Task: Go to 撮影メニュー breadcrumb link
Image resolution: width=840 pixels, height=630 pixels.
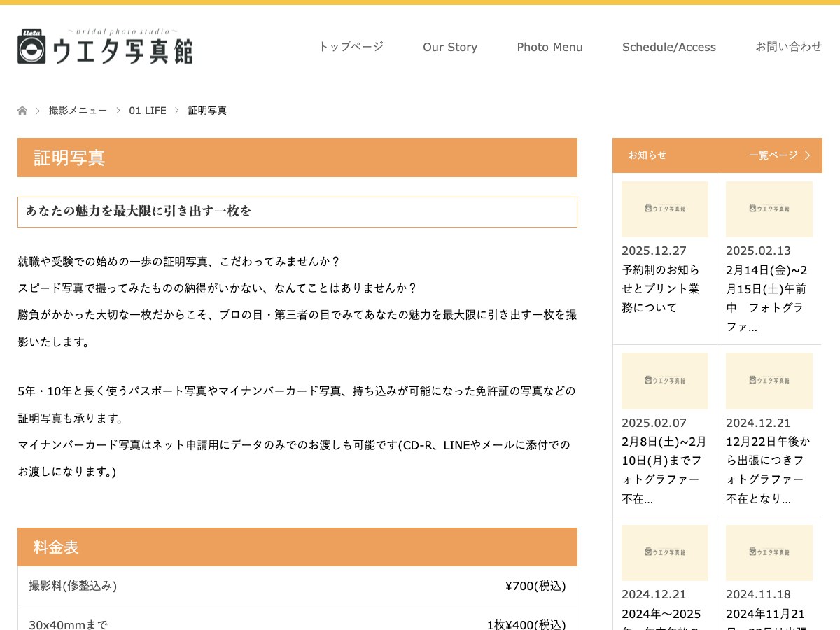Action: coord(78,111)
